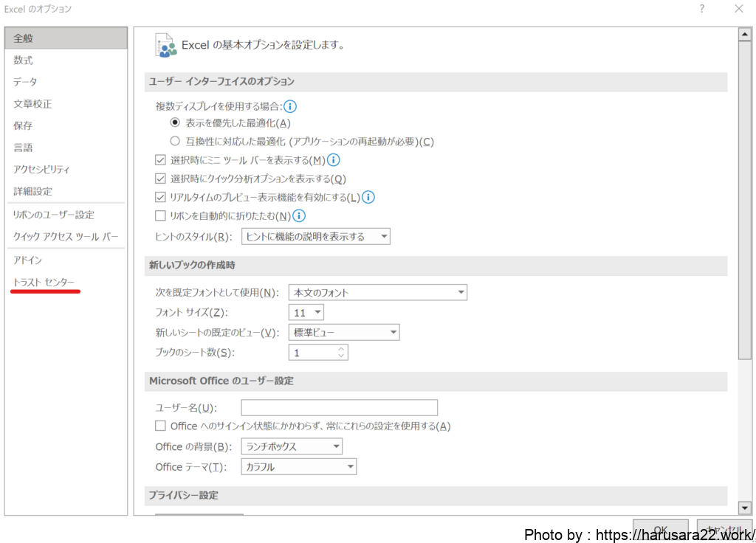
Task: Click the help question mark in title bar
Action: click(701, 9)
